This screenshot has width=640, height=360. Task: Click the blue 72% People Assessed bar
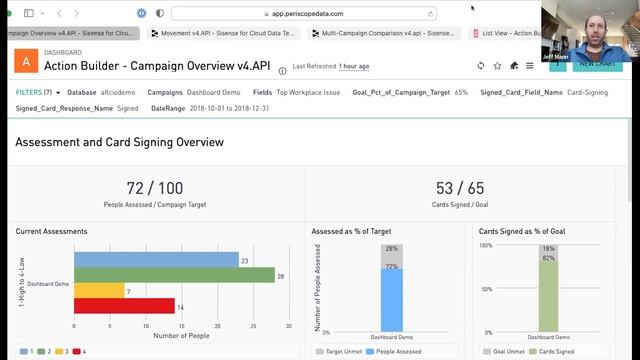(392, 300)
